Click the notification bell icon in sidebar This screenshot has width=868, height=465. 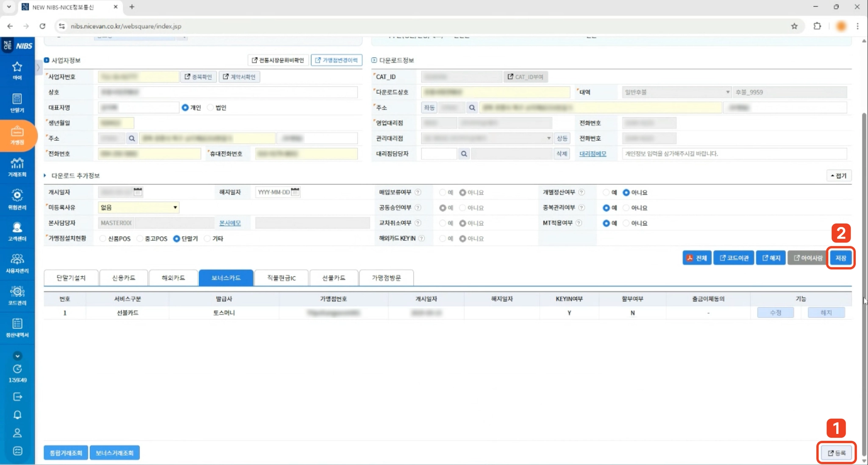click(x=17, y=415)
